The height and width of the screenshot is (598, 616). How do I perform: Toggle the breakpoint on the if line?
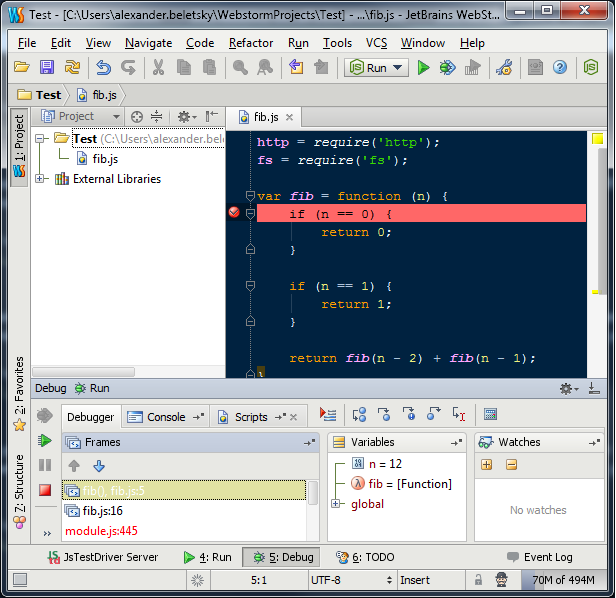click(x=234, y=213)
